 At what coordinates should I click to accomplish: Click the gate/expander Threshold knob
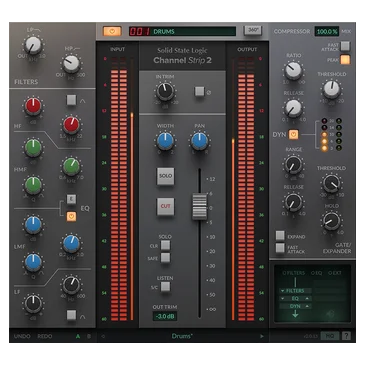331,183
